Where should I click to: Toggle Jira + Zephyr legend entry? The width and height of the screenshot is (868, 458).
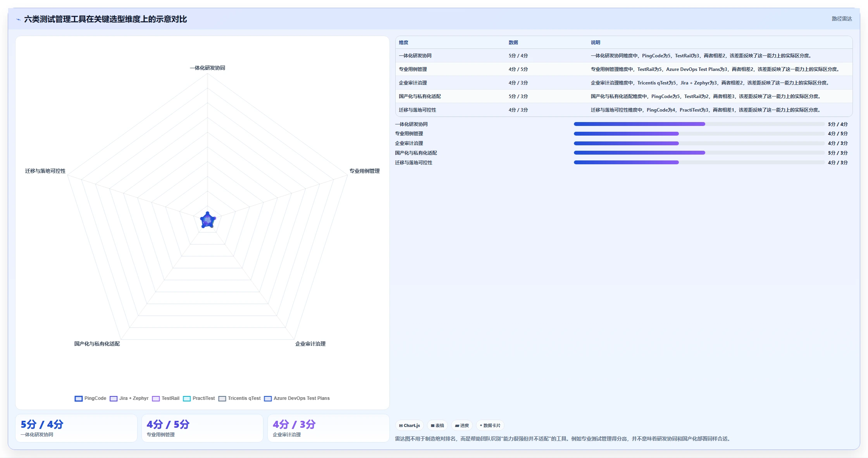[129, 398]
